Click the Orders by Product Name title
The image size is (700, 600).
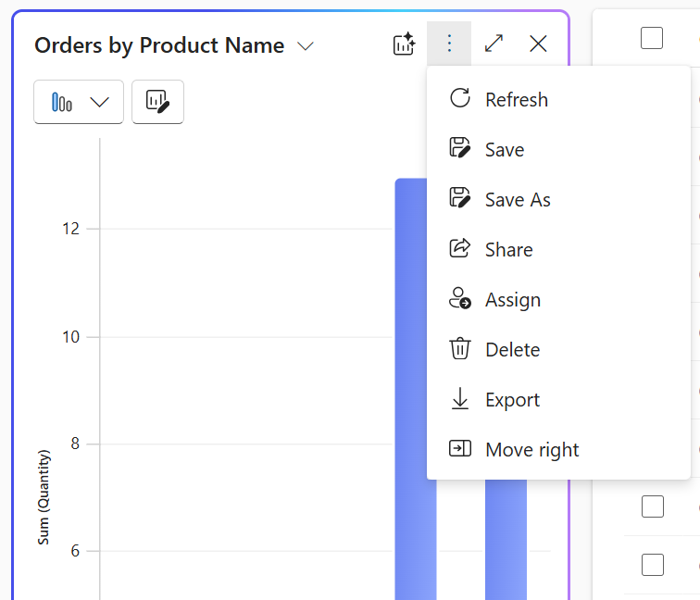(159, 45)
